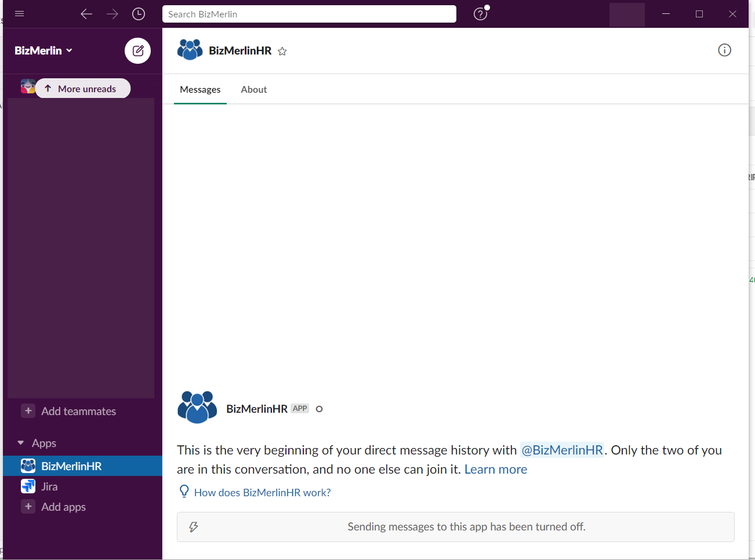Screen dimensions: 755x560
Task: Click the plus icon beside Add teammates
Action: point(28,410)
